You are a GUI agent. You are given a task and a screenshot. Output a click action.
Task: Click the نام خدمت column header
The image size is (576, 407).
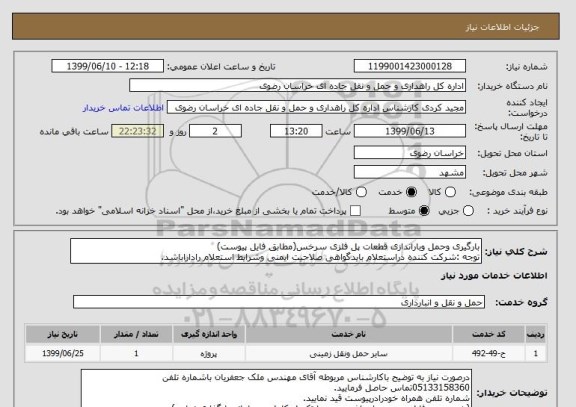click(349, 334)
